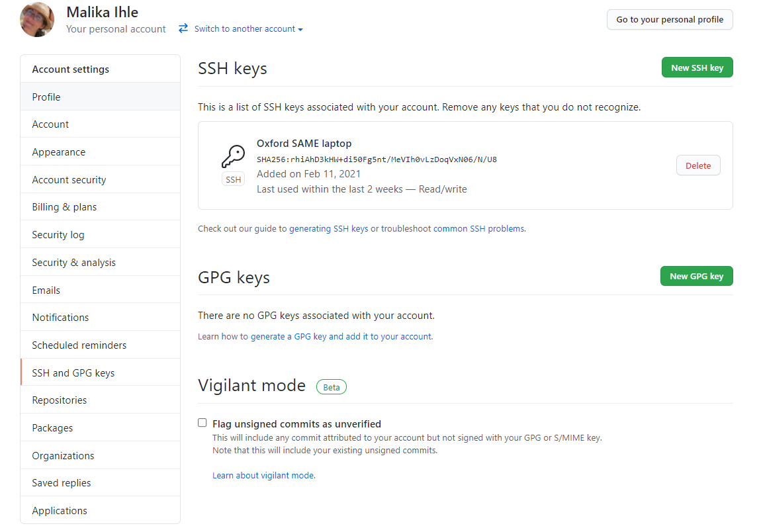Switch to the Emails section

tap(46, 290)
